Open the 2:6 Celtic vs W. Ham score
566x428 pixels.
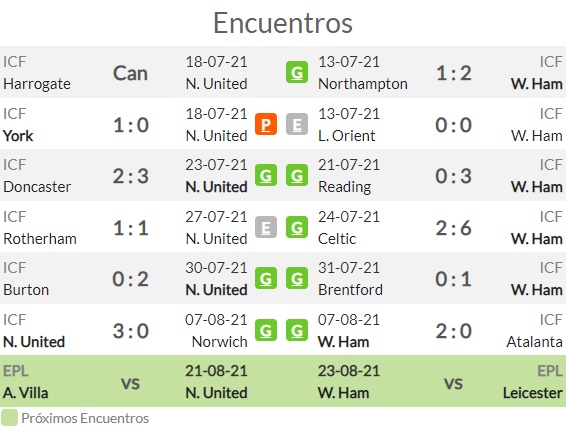tap(453, 228)
